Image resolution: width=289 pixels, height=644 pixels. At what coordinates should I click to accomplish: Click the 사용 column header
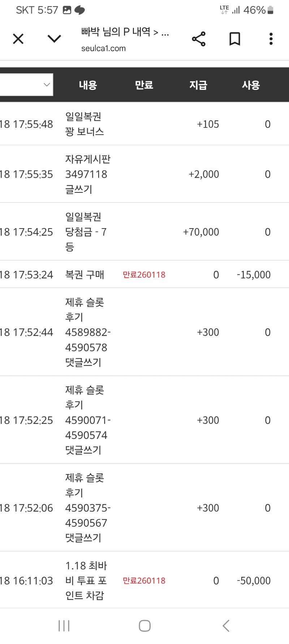click(251, 85)
